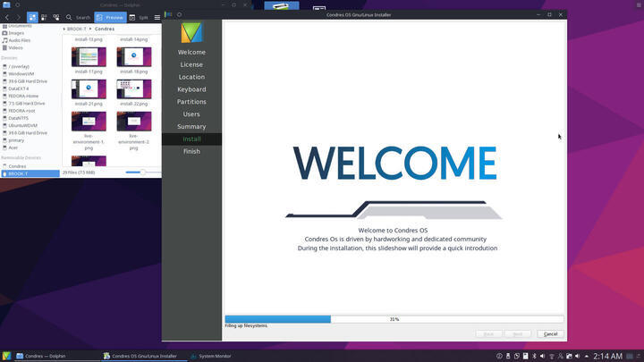644x362 pixels.
Task: Click installation progress bar at 31%
Action: coord(394,319)
